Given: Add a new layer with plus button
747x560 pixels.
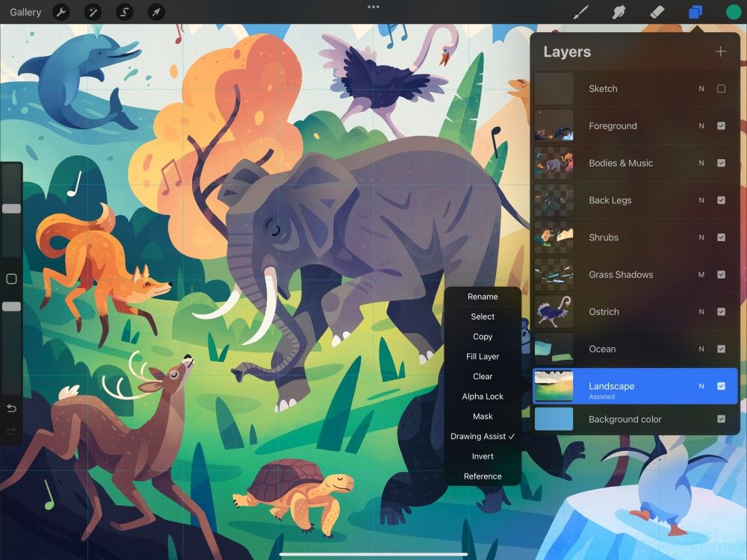Looking at the screenshot, I should click(720, 51).
